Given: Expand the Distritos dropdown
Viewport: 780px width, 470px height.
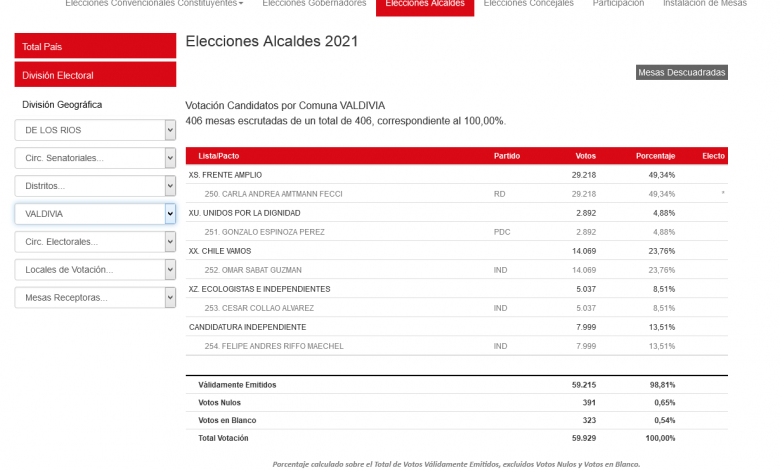Looking at the screenshot, I should tap(95, 186).
